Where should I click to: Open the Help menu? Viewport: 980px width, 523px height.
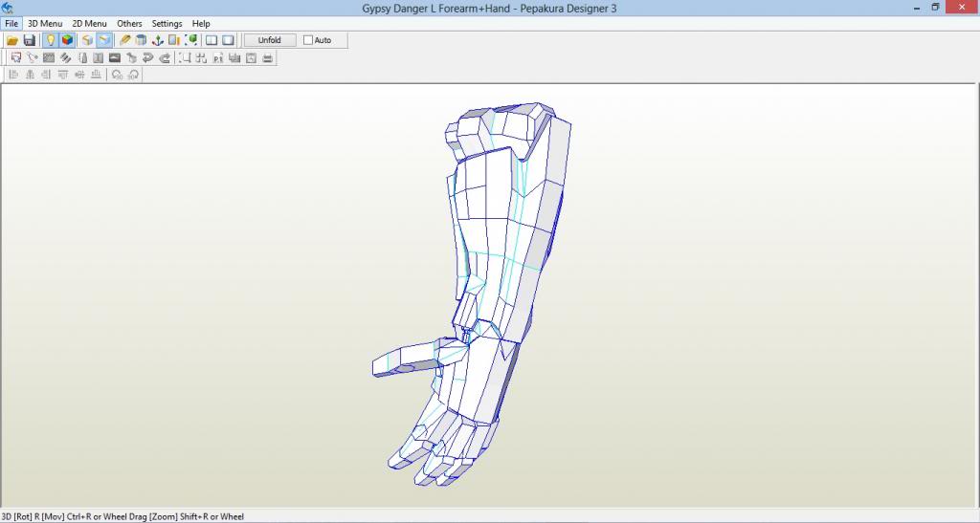(x=201, y=24)
